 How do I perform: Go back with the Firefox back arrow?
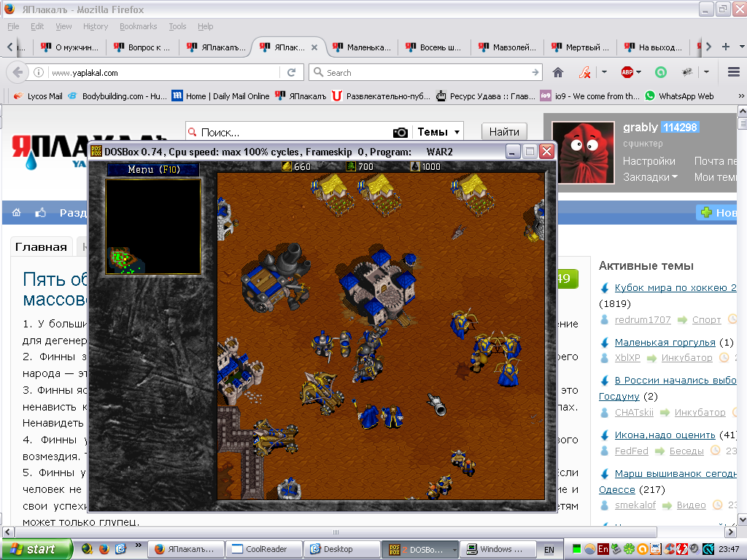(x=18, y=72)
